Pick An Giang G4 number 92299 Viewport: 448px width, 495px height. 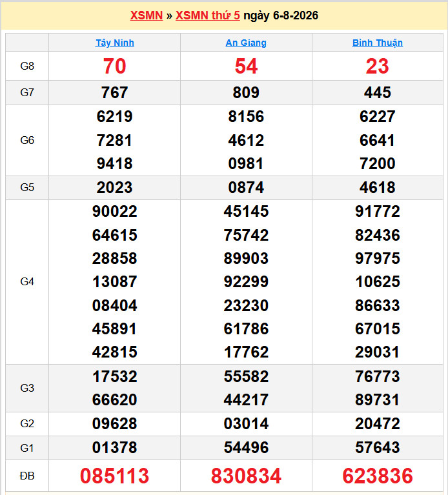(x=246, y=281)
